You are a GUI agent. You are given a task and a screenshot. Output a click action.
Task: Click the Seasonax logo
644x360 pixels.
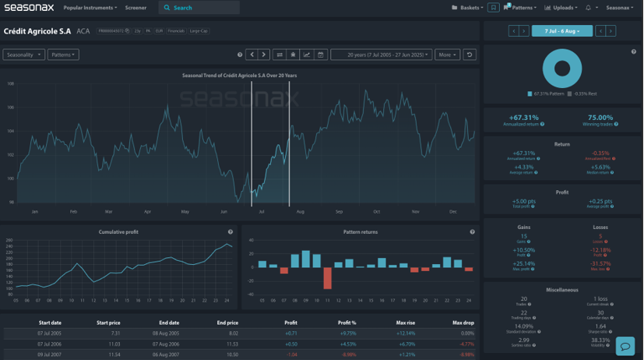click(29, 7)
